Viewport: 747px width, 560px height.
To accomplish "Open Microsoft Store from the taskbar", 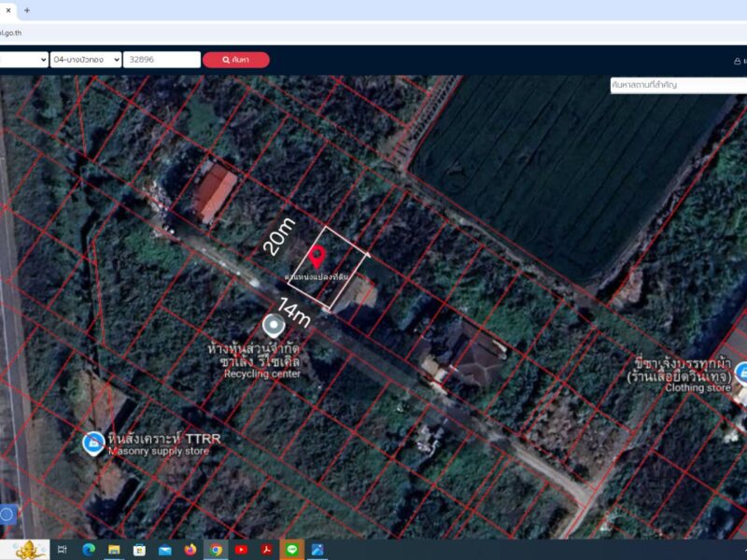I will pyautogui.click(x=139, y=550).
